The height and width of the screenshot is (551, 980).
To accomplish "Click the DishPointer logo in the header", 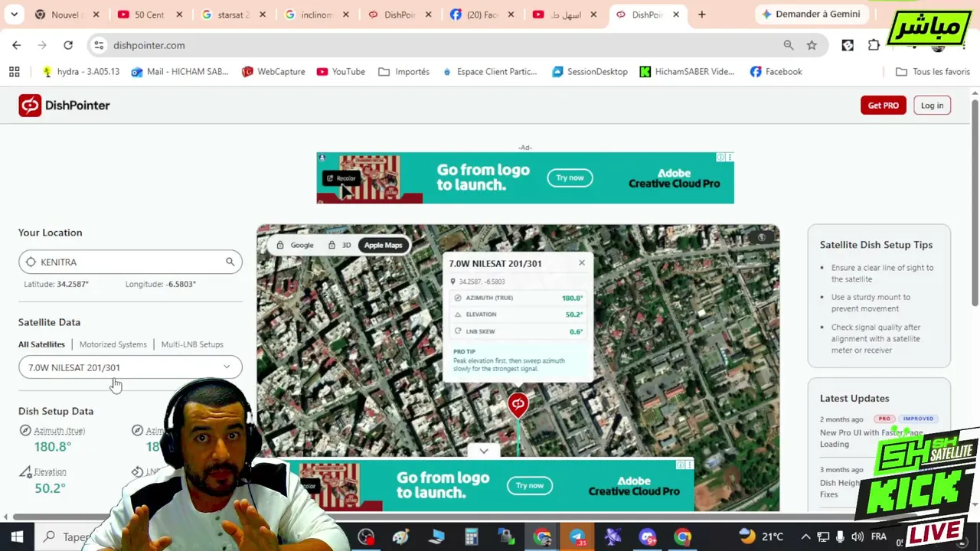I will pos(64,106).
